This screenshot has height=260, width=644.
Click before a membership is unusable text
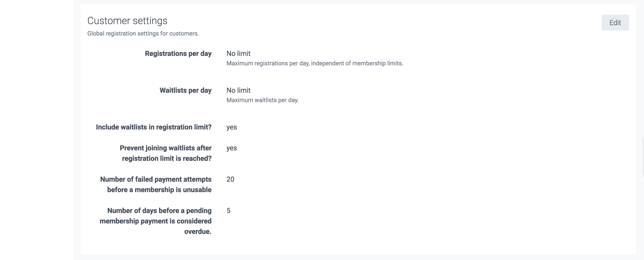[x=159, y=190]
